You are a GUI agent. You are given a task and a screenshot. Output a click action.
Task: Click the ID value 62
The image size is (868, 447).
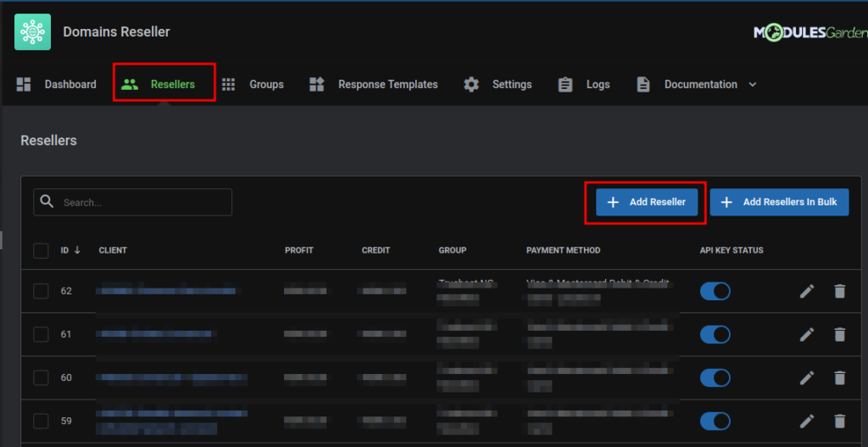(x=66, y=291)
